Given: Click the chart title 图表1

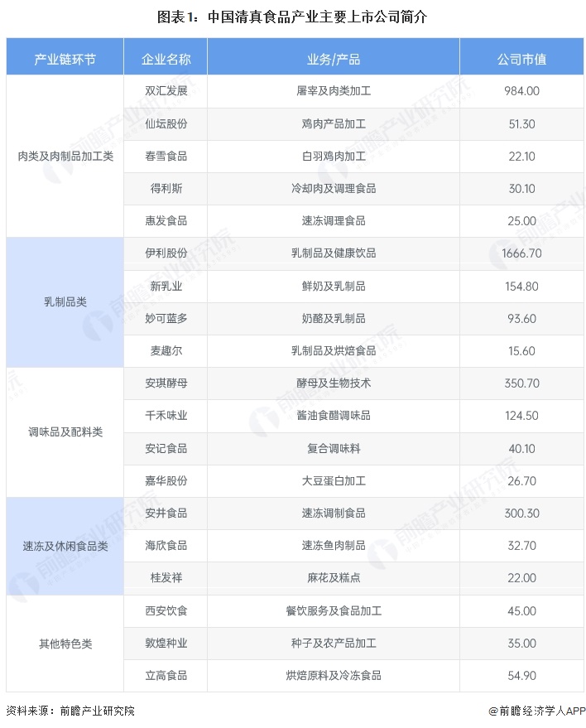Looking at the screenshot, I should [292, 17].
